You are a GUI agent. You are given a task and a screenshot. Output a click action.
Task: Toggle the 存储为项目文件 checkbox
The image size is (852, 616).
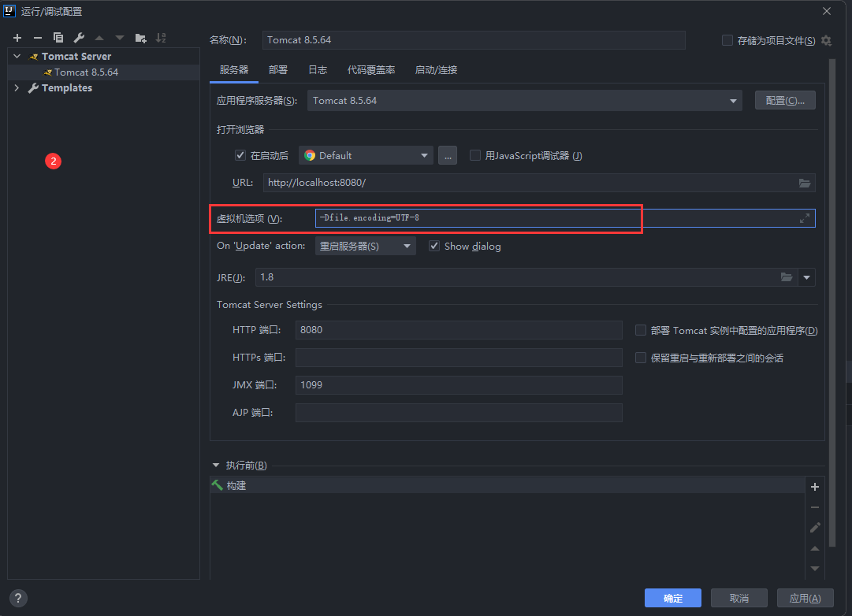727,40
